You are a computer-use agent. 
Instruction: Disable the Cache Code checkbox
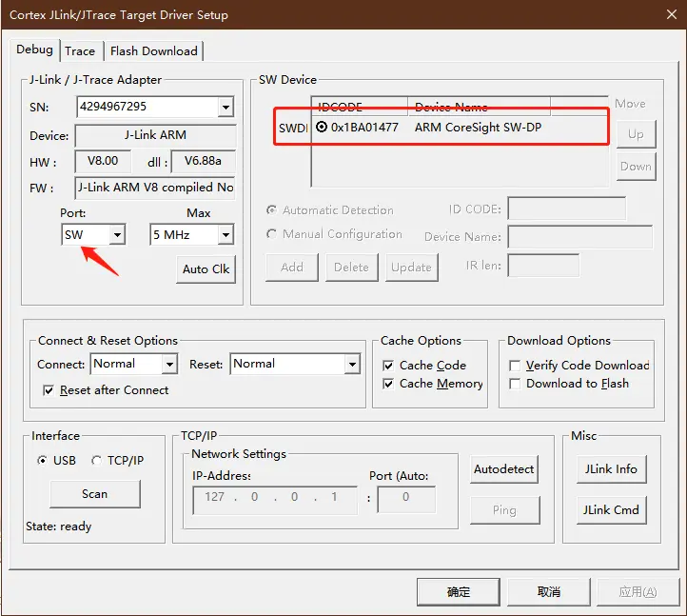388,366
